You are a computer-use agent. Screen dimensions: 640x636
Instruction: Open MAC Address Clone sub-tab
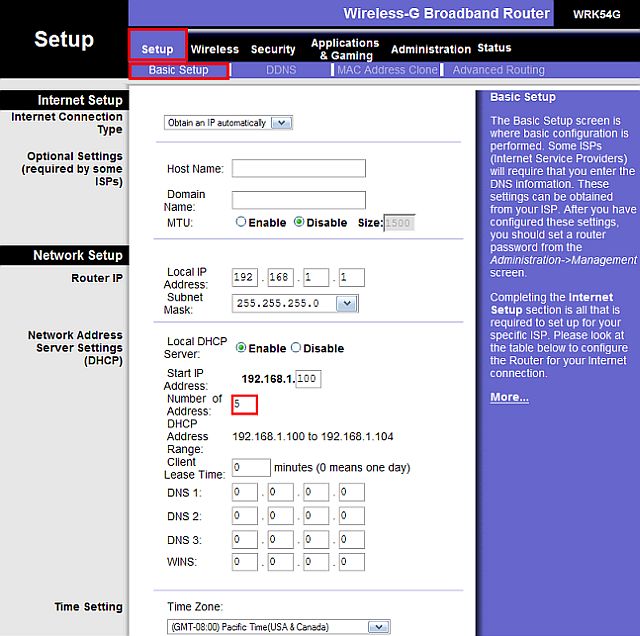click(387, 70)
